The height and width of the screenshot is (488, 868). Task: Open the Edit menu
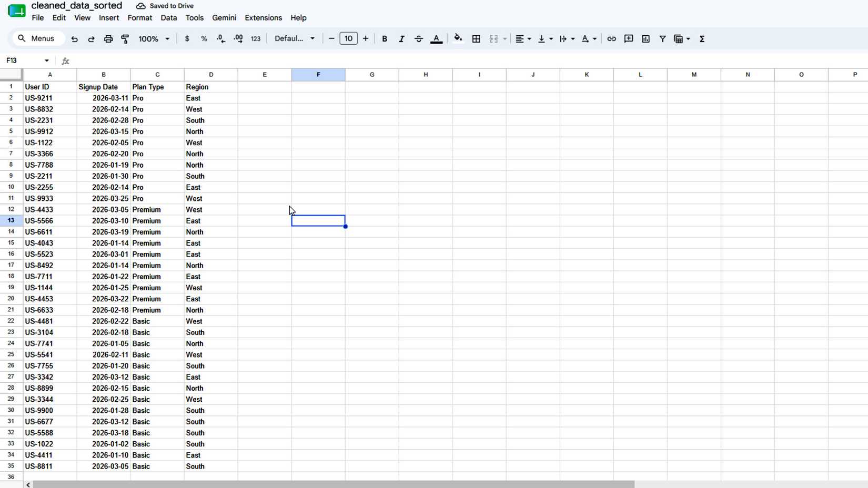pyautogui.click(x=59, y=18)
